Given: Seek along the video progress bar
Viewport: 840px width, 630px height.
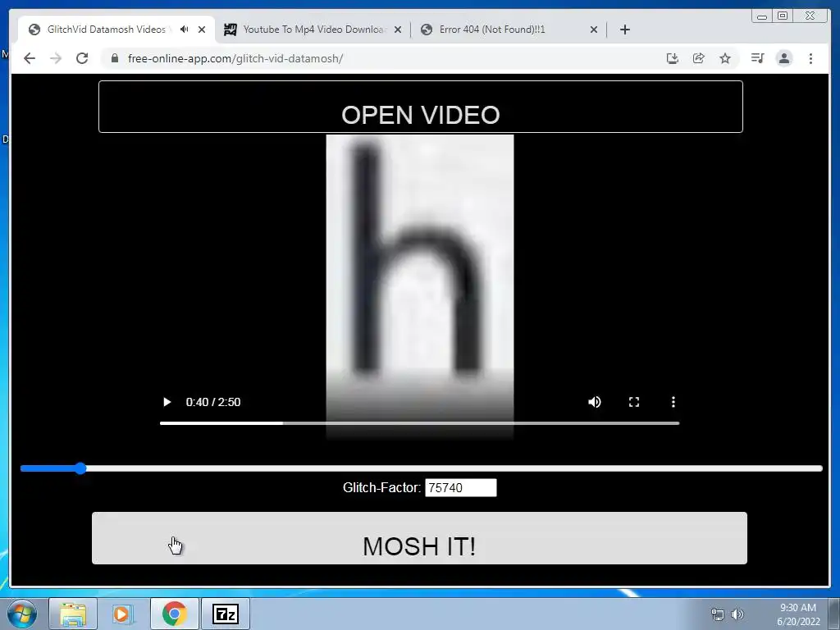Looking at the screenshot, I should (x=419, y=423).
